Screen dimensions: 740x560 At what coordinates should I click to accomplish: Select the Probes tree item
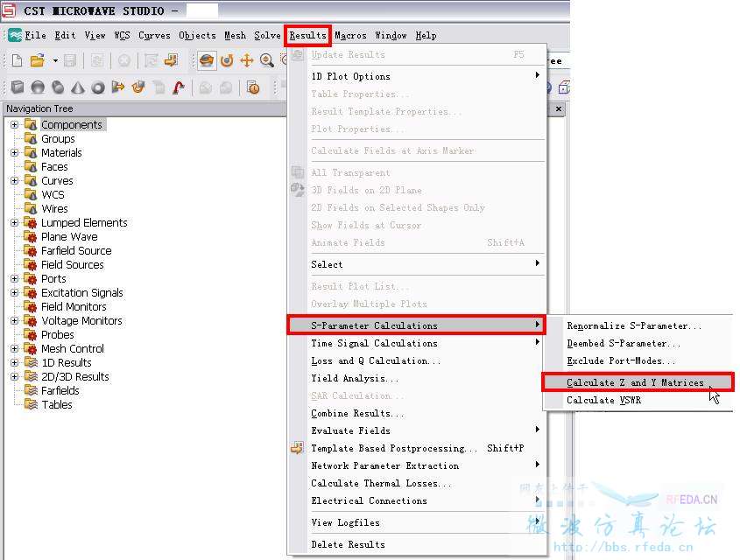point(57,334)
